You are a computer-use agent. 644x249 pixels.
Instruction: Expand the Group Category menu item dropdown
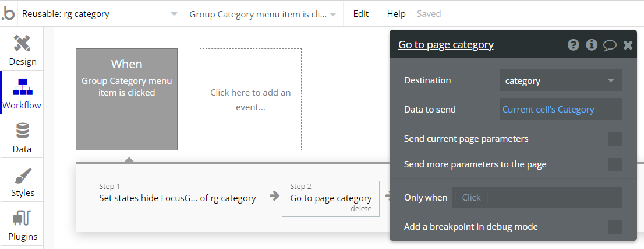click(262, 14)
